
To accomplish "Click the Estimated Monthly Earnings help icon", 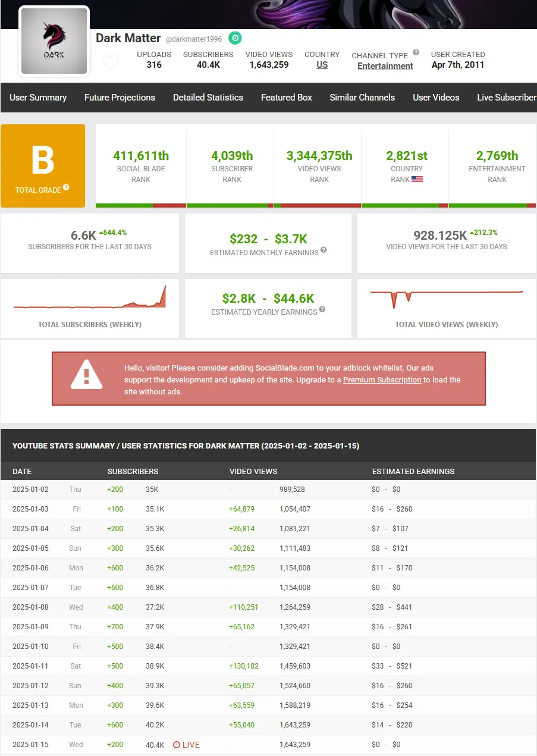I will click(x=324, y=250).
